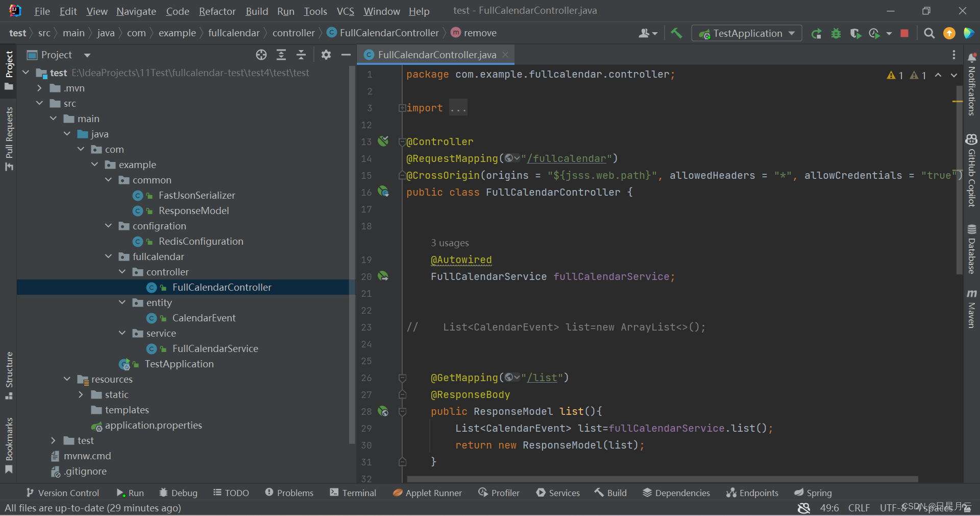Image resolution: width=980 pixels, height=516 pixels.
Task: Collapse the configration package
Action: pyautogui.click(x=108, y=226)
